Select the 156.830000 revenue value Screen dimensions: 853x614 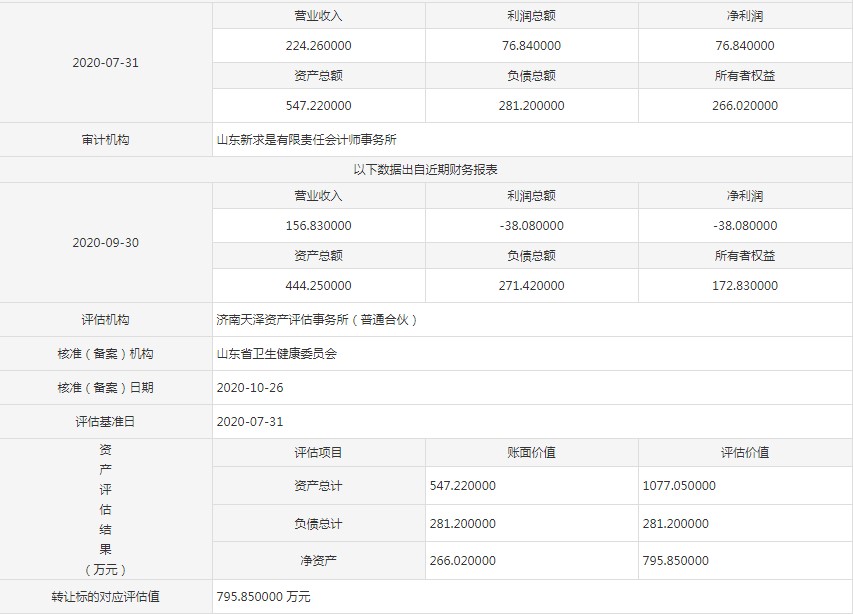(318, 226)
